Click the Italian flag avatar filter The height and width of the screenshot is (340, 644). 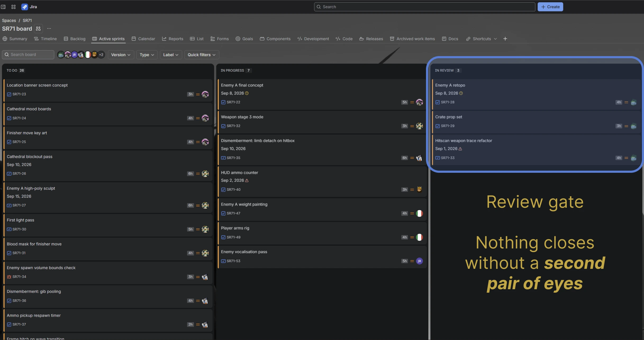88,55
